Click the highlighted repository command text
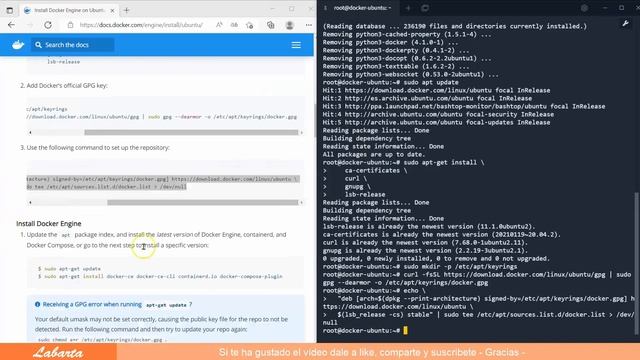 (x=163, y=183)
